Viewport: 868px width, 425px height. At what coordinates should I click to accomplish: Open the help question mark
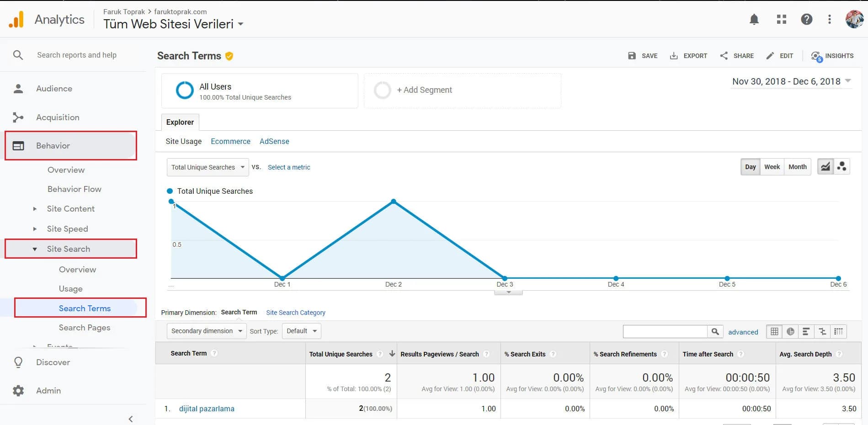[807, 19]
